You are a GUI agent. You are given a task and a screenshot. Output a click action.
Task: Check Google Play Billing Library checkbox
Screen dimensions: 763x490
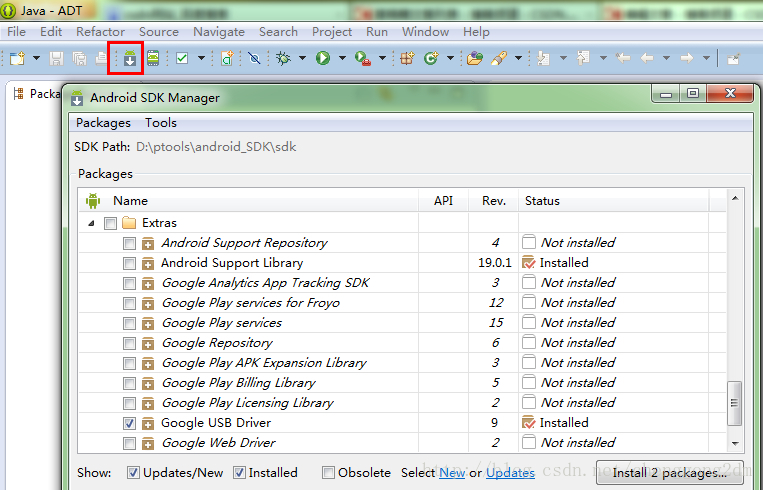129,383
